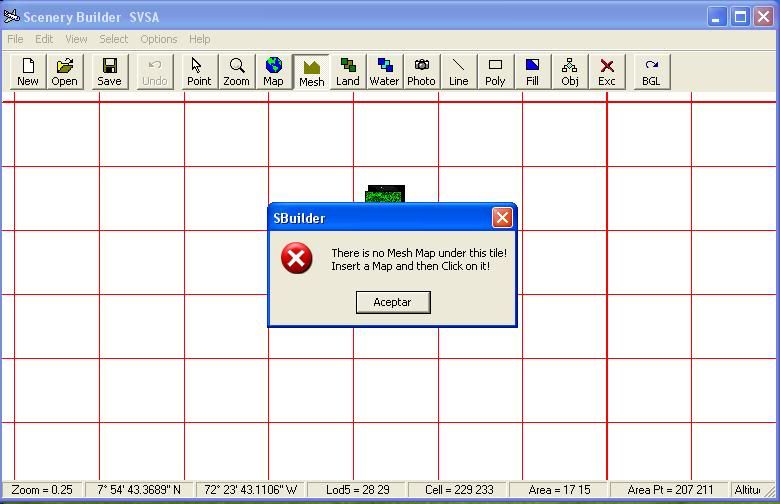780x504 pixels.
Task: Click the Scenery Builder airplane title icon
Action: pyautogui.click(x=11, y=16)
